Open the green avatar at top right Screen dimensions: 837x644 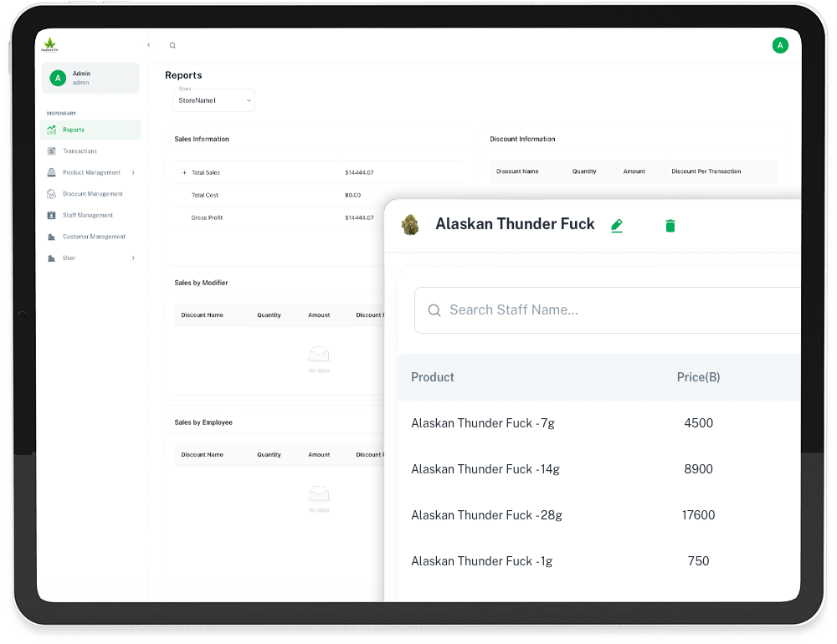point(780,45)
